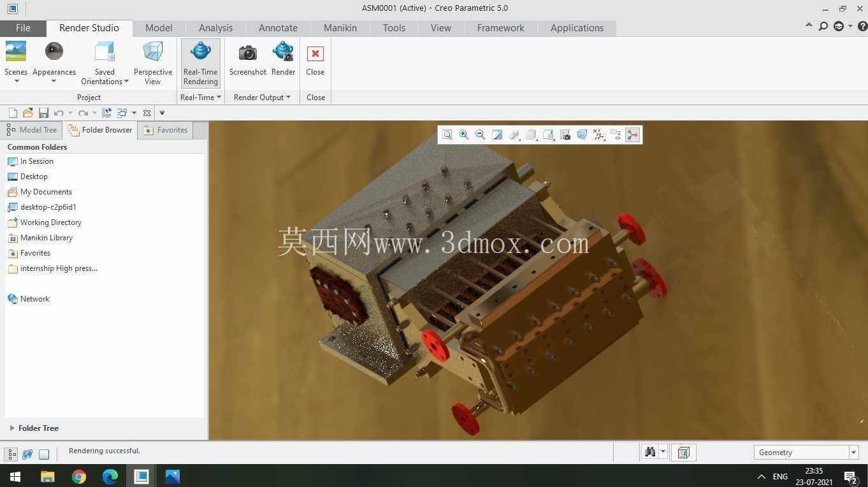Click the Close window icon in quick access
Image resolution: width=868 pixels, height=487 pixels.
click(147, 113)
